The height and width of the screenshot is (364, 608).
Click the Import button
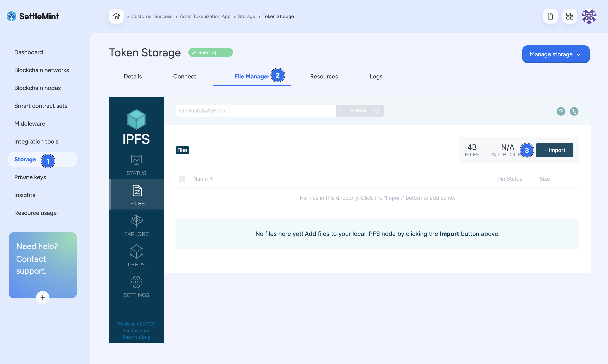coord(554,150)
